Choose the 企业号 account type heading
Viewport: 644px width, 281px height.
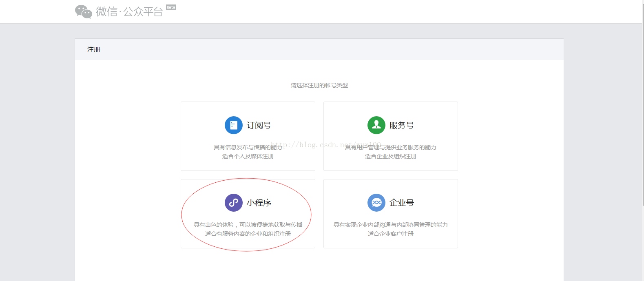click(402, 203)
